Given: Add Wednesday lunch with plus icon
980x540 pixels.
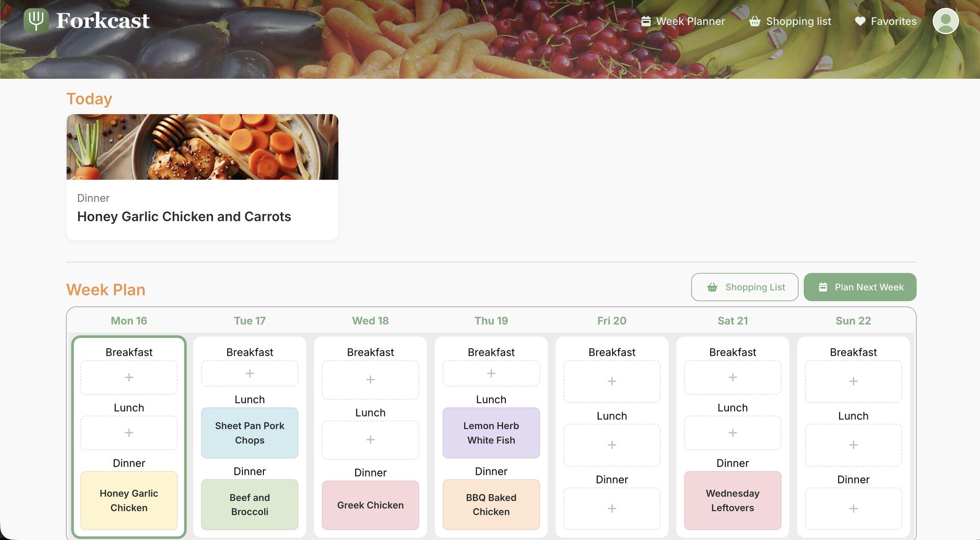Looking at the screenshot, I should (x=371, y=439).
